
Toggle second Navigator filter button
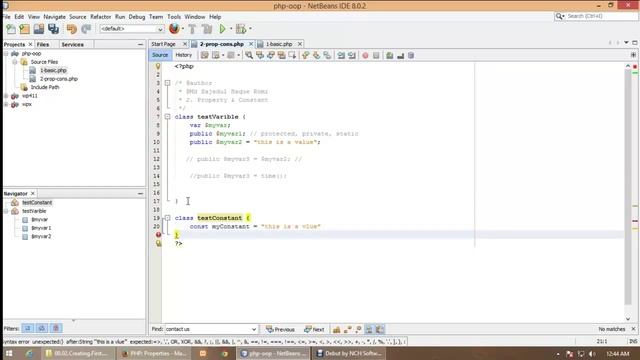[42, 328]
